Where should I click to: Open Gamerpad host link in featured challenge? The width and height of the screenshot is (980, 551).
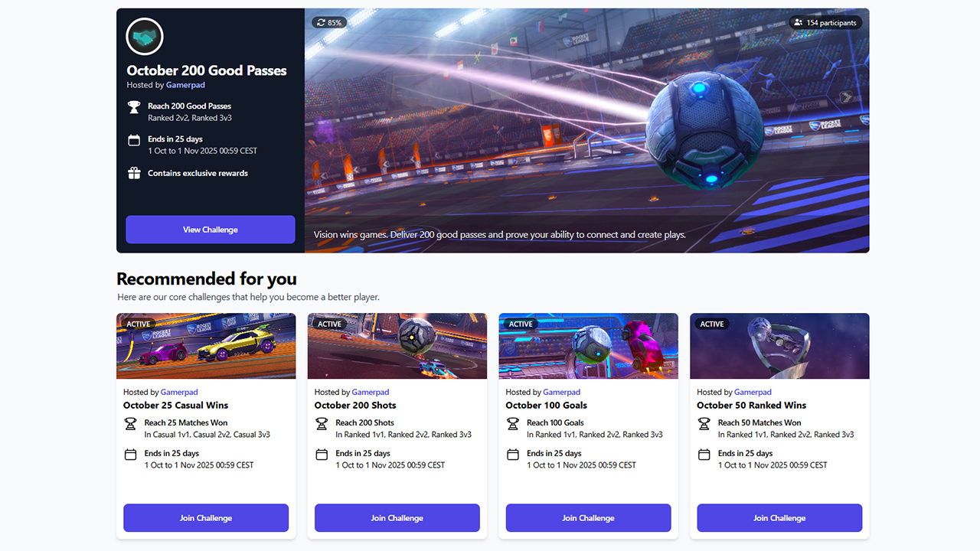coord(185,85)
